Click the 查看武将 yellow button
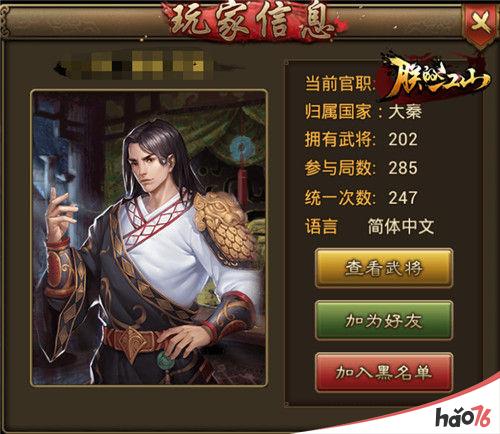The height and width of the screenshot is (434, 500). [384, 268]
